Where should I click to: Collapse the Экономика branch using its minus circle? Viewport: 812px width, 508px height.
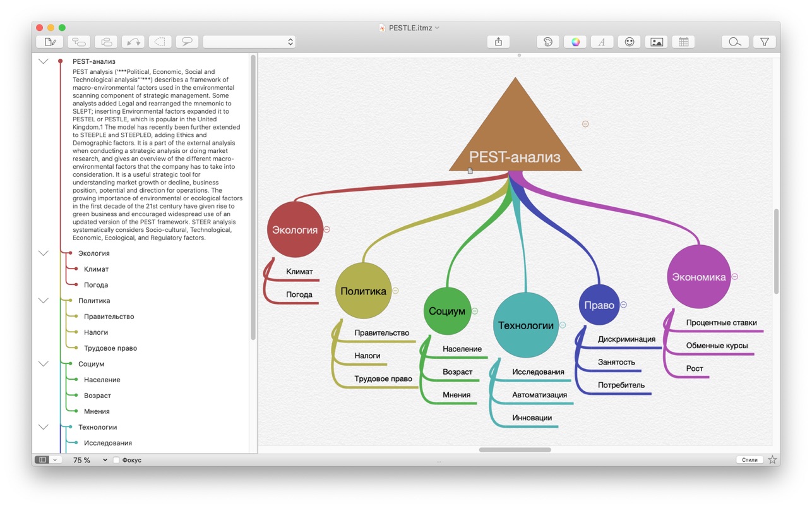[735, 277]
